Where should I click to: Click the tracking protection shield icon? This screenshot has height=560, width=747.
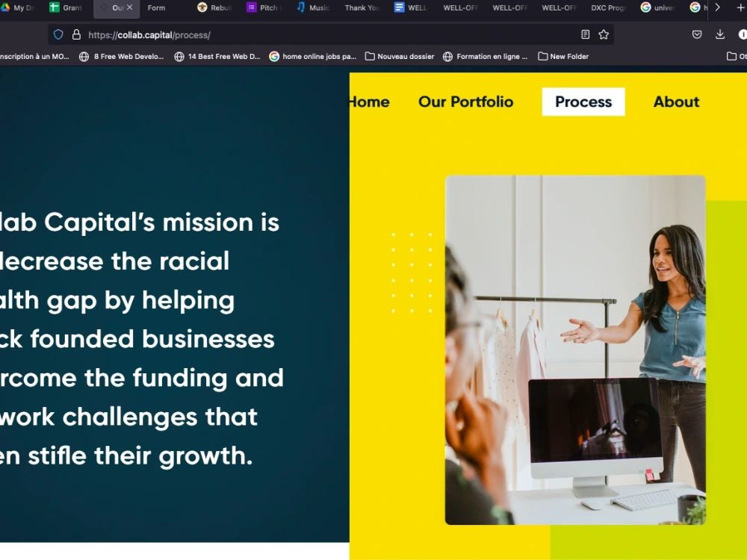pos(58,34)
